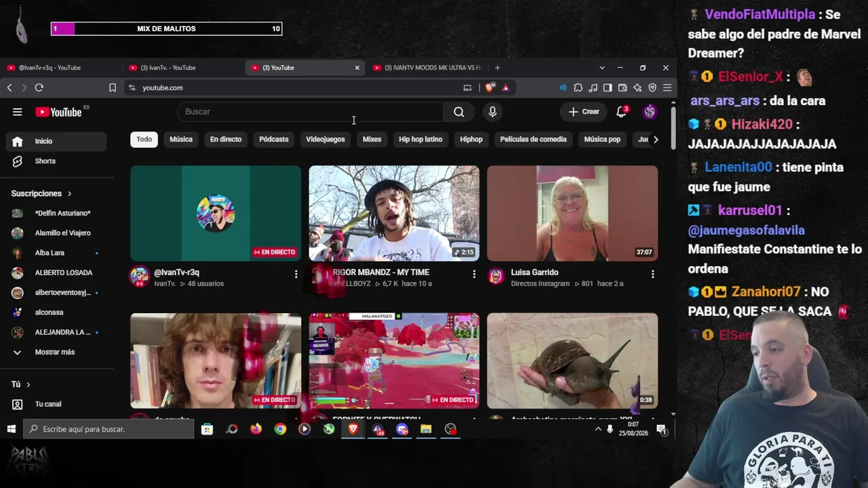
Task: Open the snail video thumbnail
Action: click(572, 361)
